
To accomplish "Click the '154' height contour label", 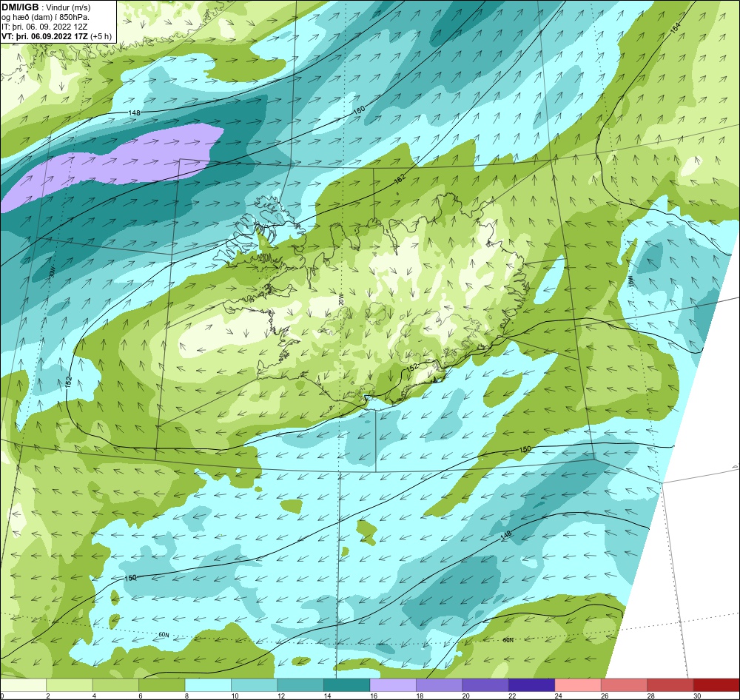I will tap(676, 27).
